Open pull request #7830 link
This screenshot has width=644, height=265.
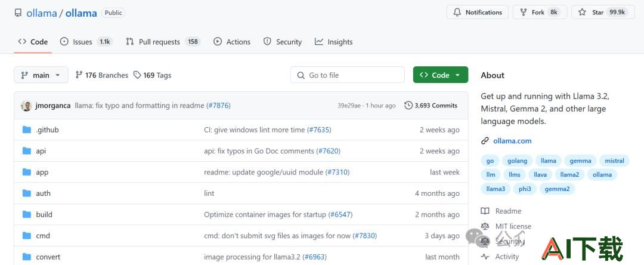tap(365, 236)
